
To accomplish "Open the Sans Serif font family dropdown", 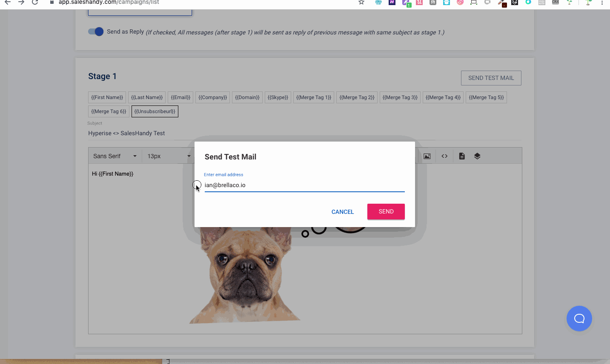I will 115,156.
